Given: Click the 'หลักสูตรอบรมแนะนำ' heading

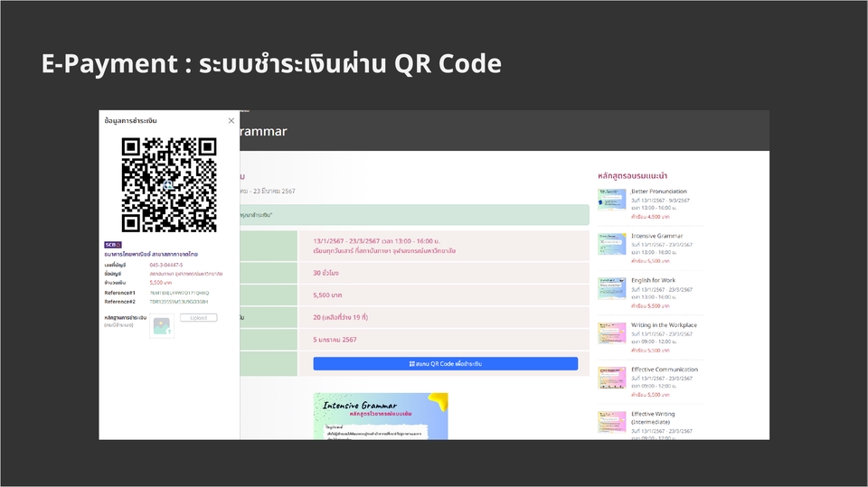Looking at the screenshot, I should point(632,176).
